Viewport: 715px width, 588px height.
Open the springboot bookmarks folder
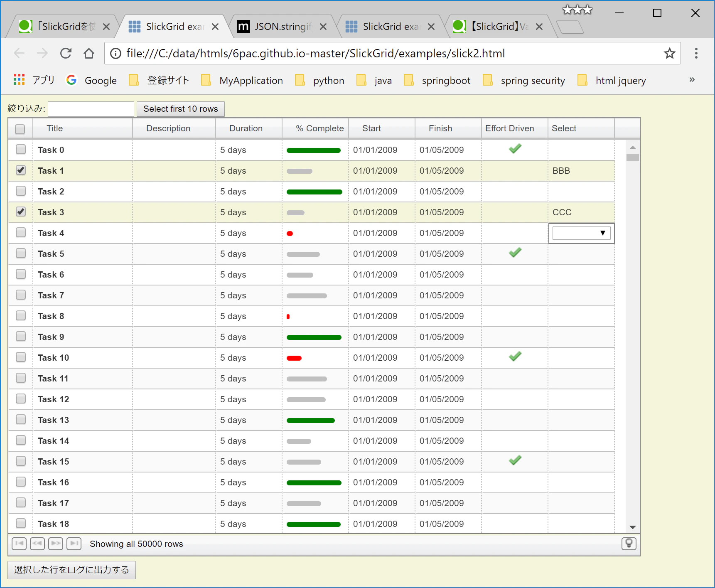[x=437, y=80]
